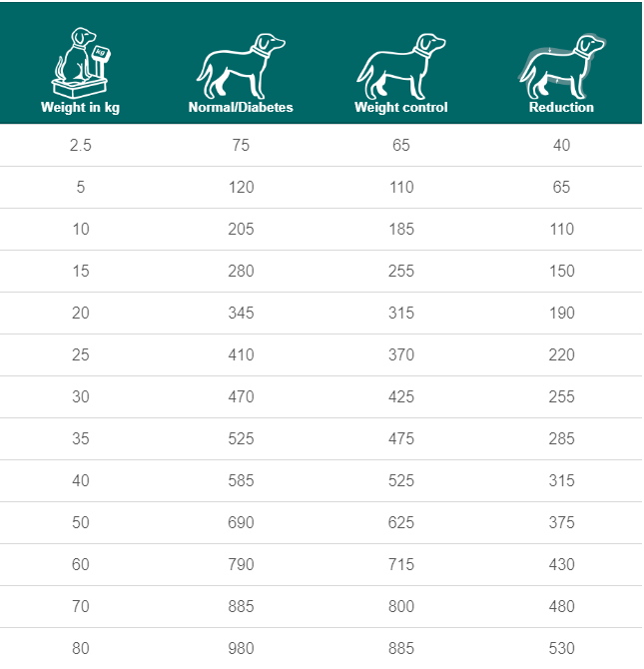
Task: Click the dog on scale icon
Action: click(80, 63)
